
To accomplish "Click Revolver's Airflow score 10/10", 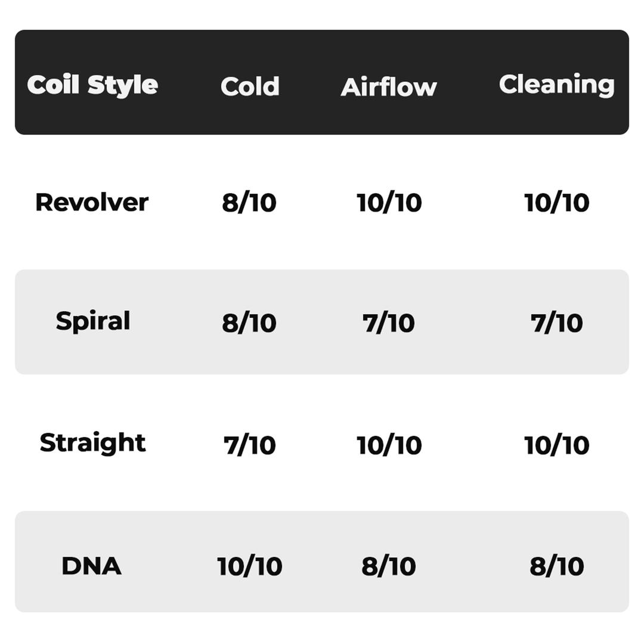I will 389,203.
